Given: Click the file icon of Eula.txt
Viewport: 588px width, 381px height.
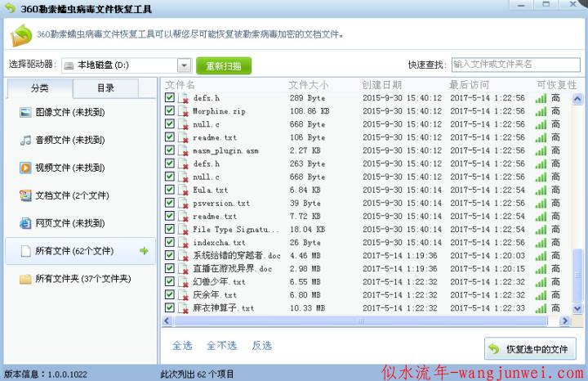Looking at the screenshot, I should pyautogui.click(x=184, y=190).
